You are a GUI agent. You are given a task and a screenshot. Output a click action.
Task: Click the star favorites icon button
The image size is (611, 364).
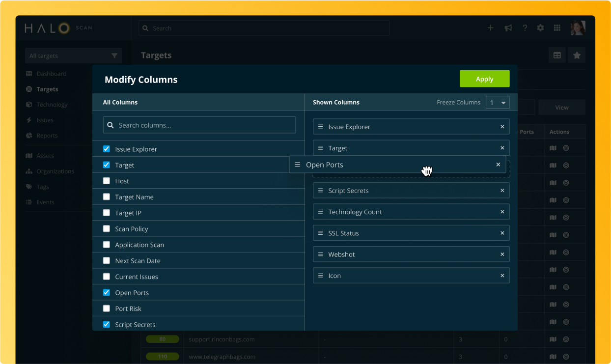(x=577, y=56)
